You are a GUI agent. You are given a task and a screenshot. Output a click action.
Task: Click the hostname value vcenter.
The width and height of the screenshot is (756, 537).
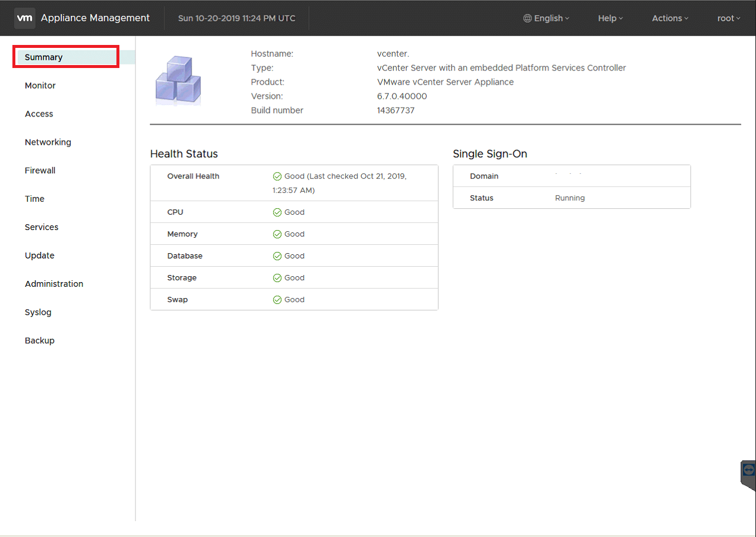[x=393, y=54]
